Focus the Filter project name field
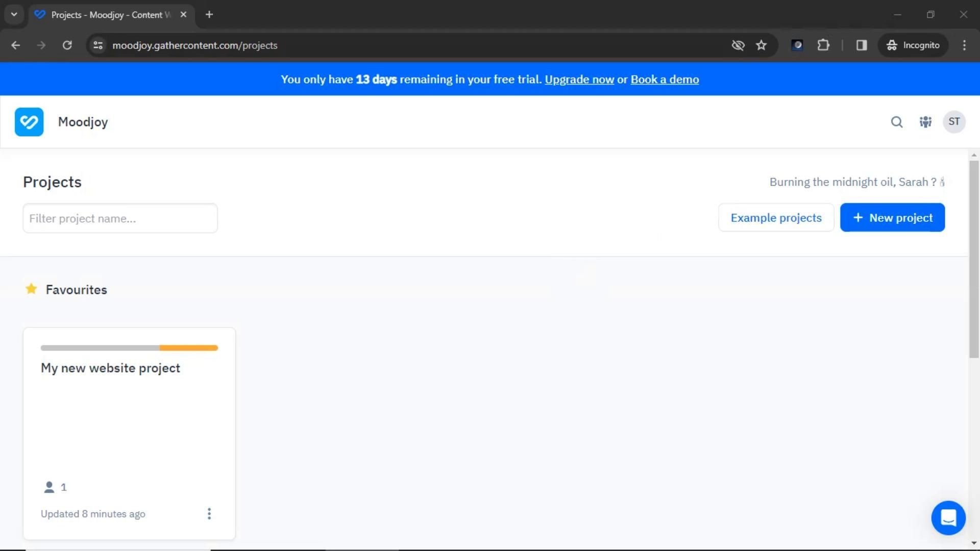 pyautogui.click(x=120, y=218)
